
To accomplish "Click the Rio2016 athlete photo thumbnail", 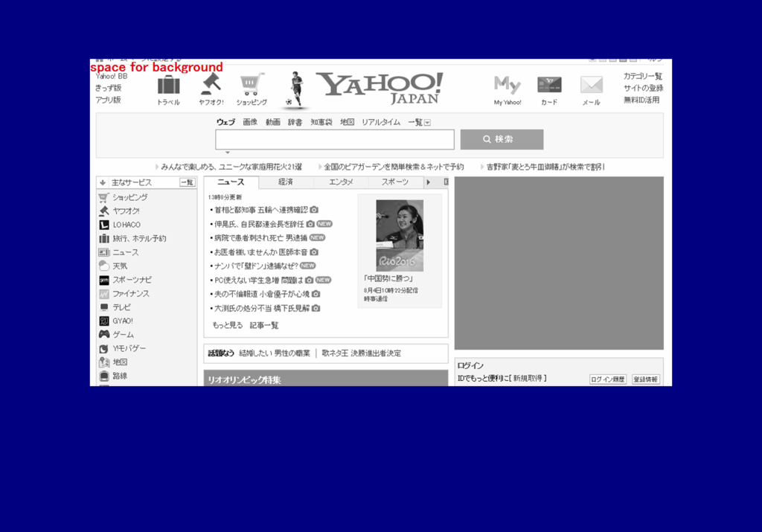I will click(400, 236).
